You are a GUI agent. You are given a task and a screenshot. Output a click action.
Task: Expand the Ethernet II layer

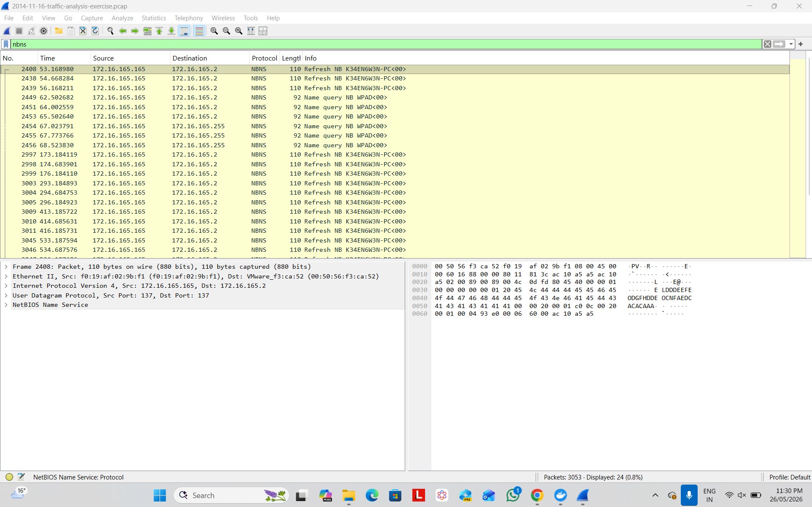6,276
